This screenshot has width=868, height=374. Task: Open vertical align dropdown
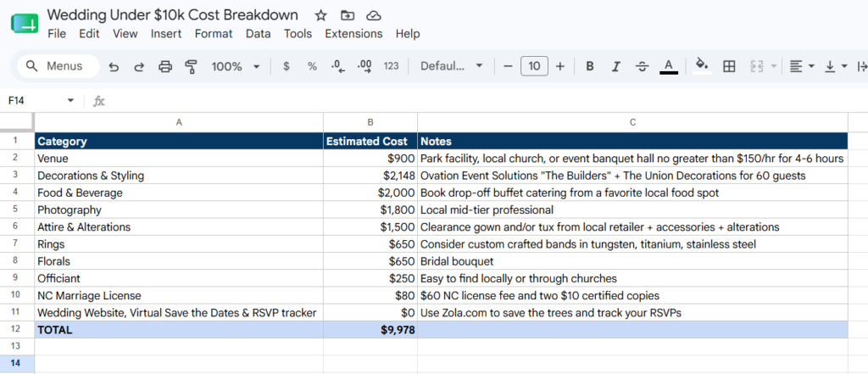click(x=836, y=66)
